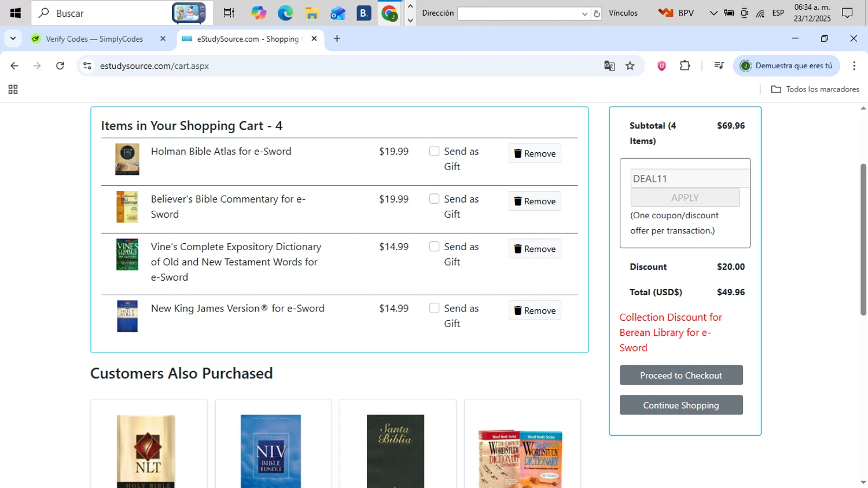
Task: Open the notification center icon
Action: pos(848,13)
